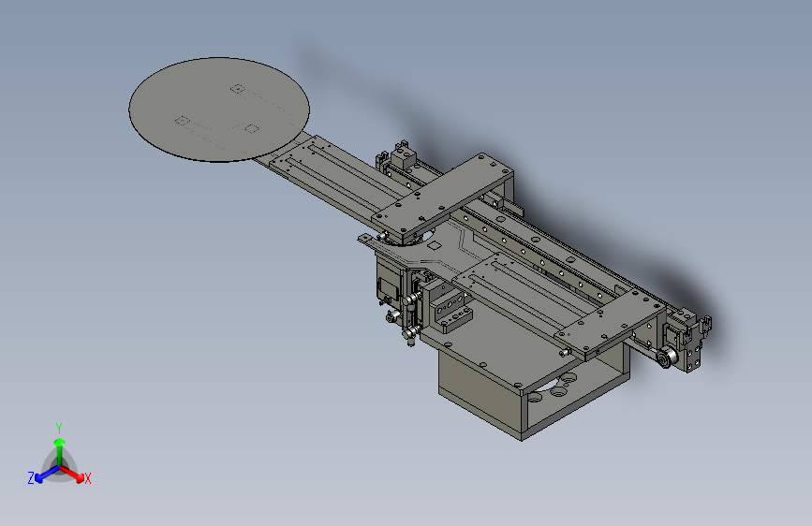The height and width of the screenshot is (526, 812).
Task: Select the roller wheel at the rail end
Action: [x=666, y=358]
